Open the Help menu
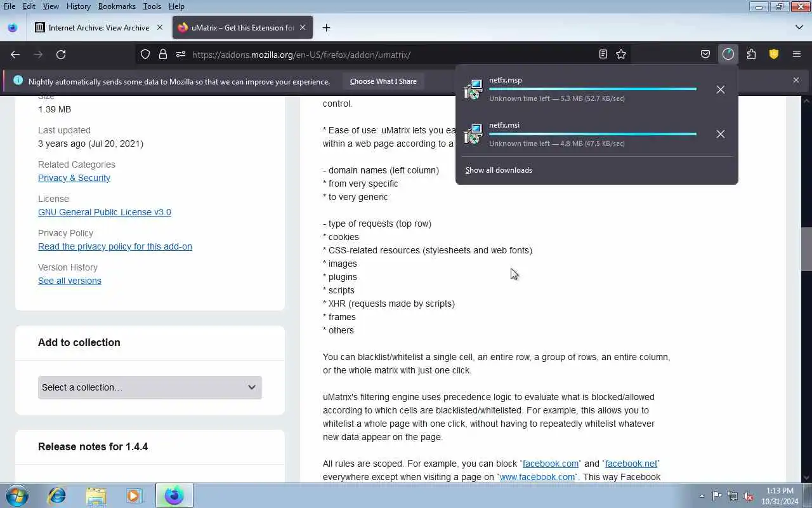This screenshot has width=812, height=508. (176, 6)
